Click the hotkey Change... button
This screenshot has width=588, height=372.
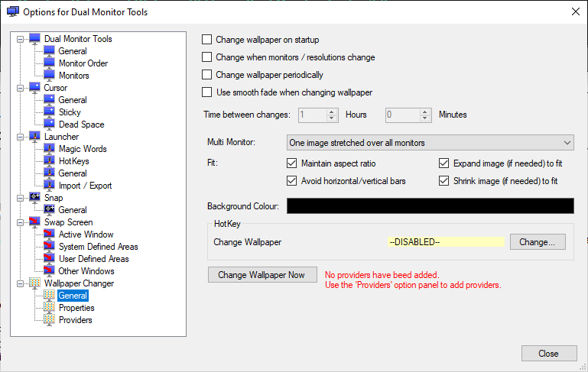click(538, 242)
